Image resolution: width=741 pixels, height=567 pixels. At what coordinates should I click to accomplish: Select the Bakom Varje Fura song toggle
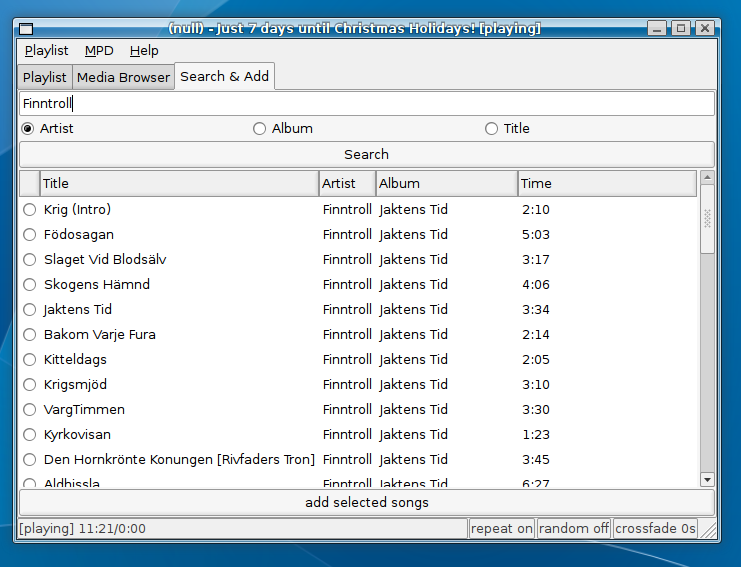pyautogui.click(x=30, y=335)
